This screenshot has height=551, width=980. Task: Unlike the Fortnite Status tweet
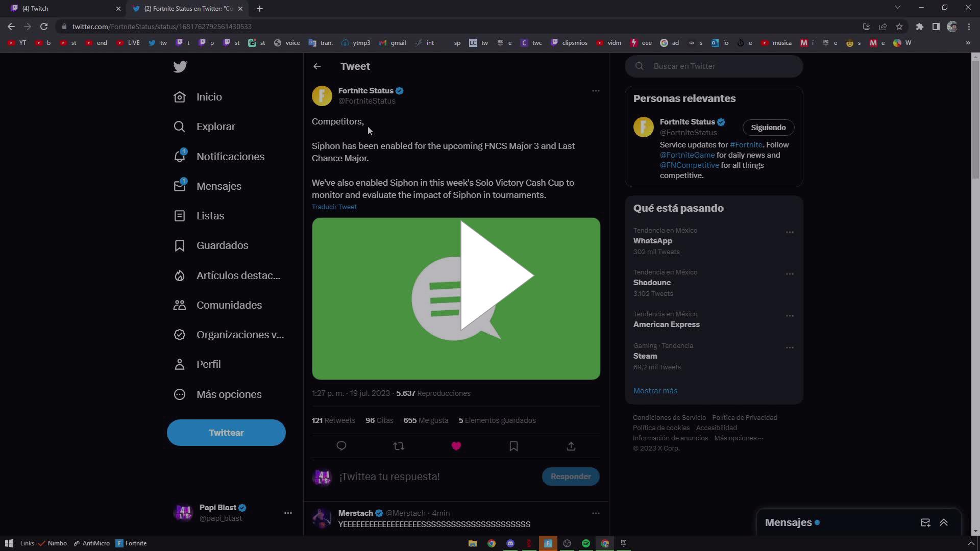pos(456,445)
